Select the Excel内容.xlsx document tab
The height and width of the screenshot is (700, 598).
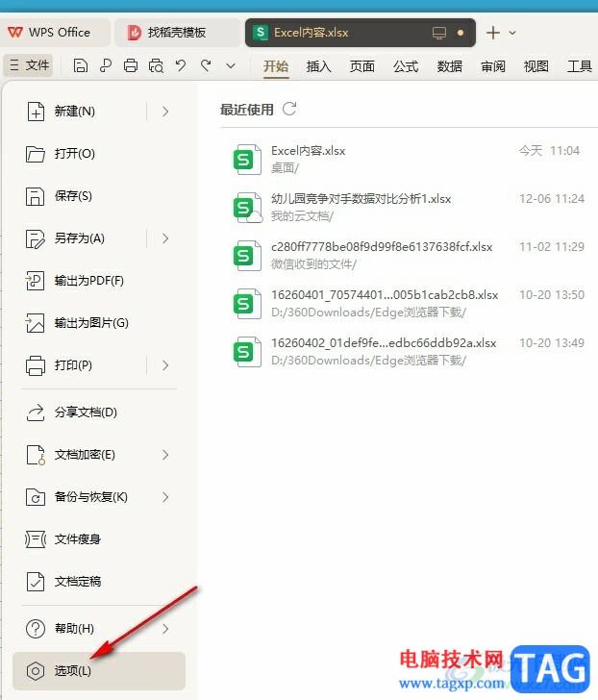click(361, 33)
